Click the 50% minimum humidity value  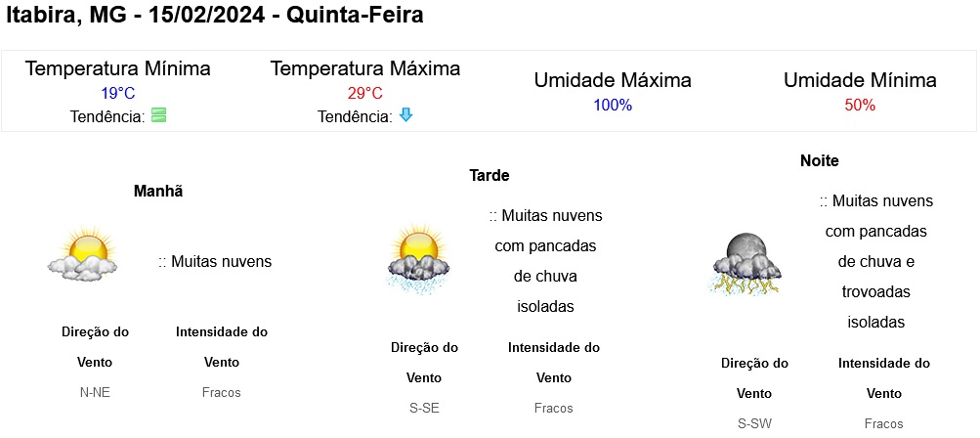860,106
